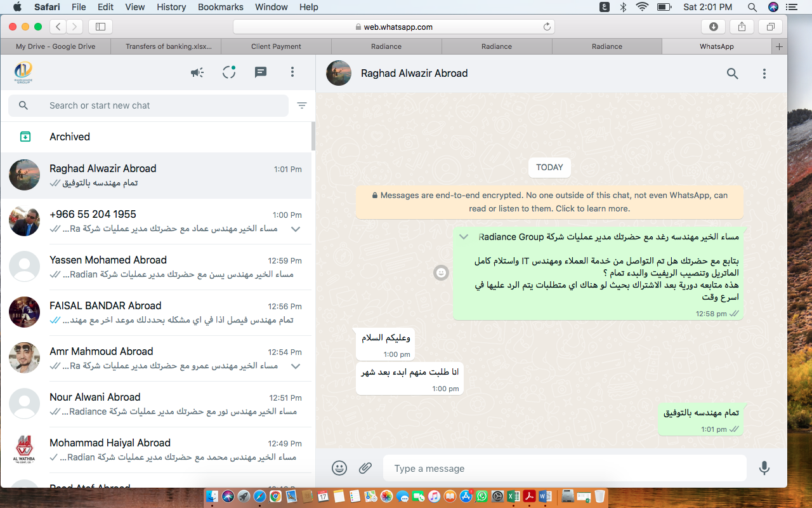Open the Bookmarks menu
Screen dimensions: 812x508
(x=221, y=7)
